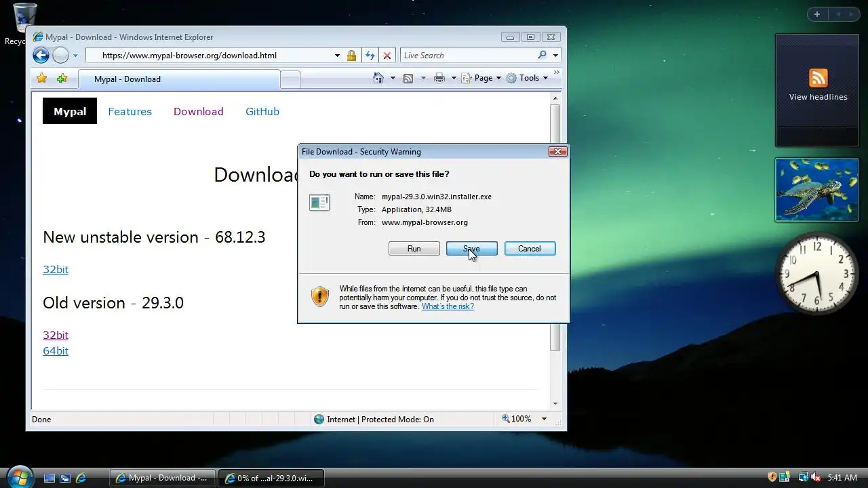Click Save in File Download dialog
This screenshot has height=488, width=868.
point(471,249)
